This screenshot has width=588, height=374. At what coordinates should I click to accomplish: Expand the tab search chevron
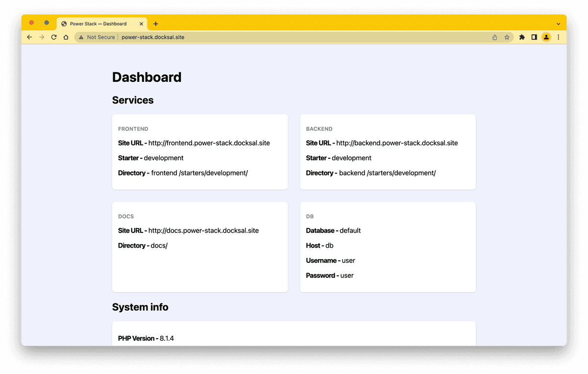coord(558,24)
